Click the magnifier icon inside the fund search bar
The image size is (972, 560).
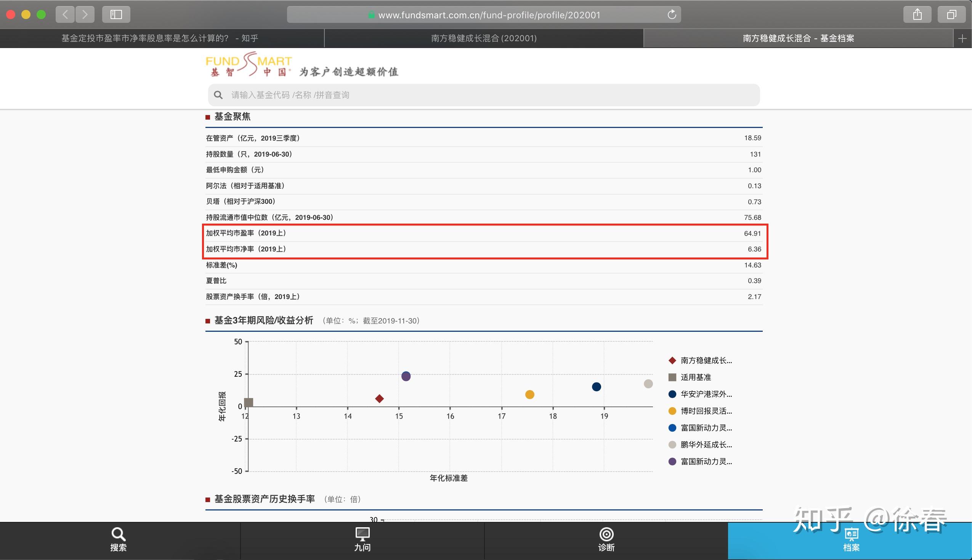218,94
